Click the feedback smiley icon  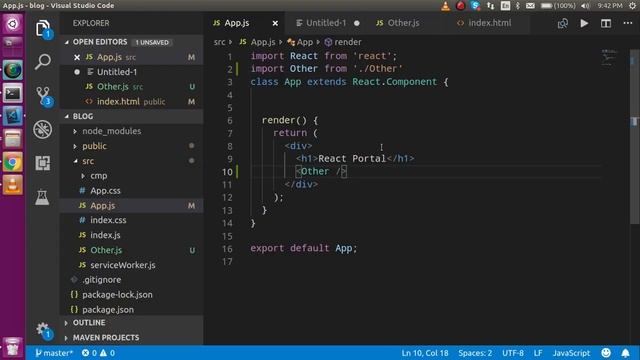point(606,353)
